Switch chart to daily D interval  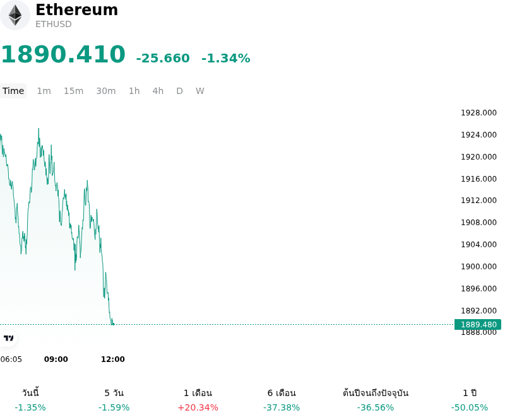click(x=179, y=91)
